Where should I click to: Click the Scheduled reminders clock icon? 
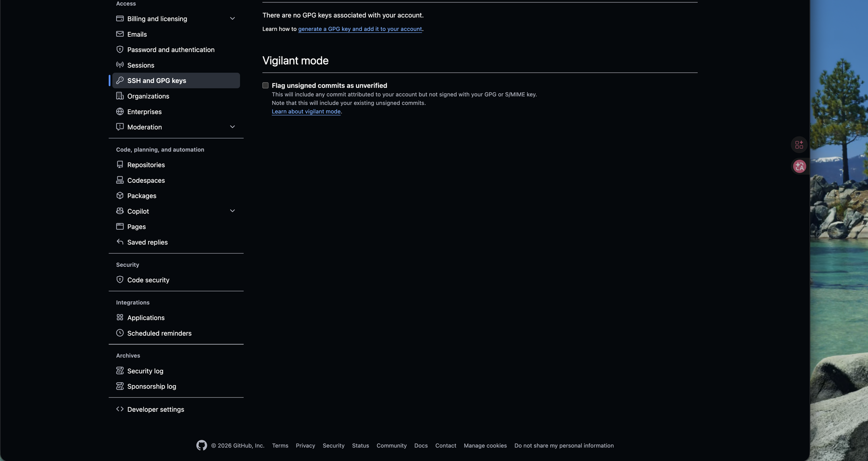[x=120, y=333]
